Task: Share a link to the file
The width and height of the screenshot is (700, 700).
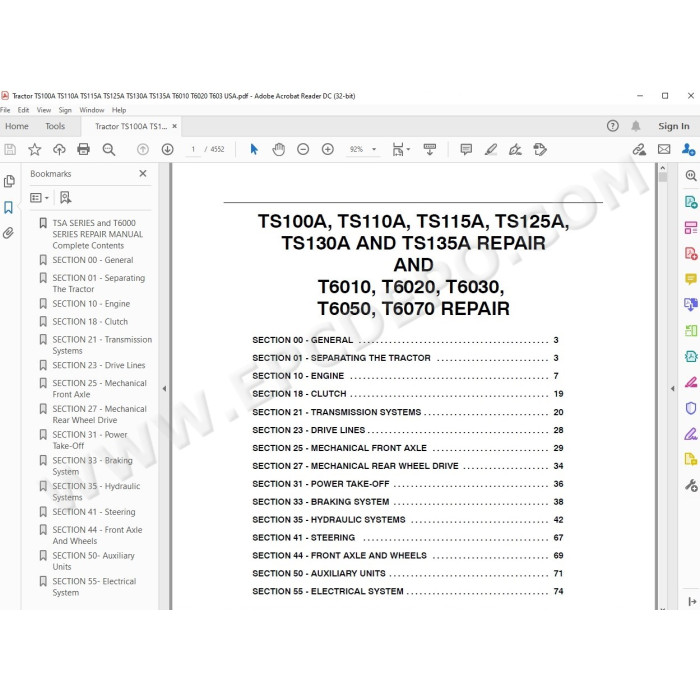Action: [639, 149]
